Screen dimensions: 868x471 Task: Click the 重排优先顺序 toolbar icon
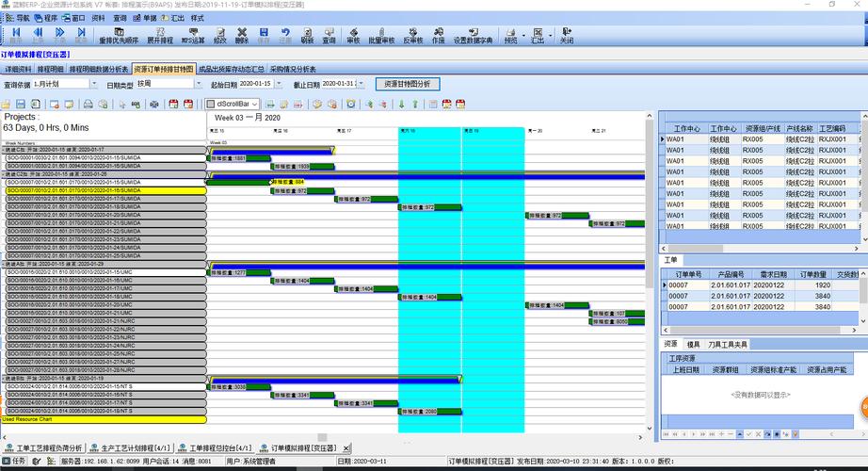point(118,36)
